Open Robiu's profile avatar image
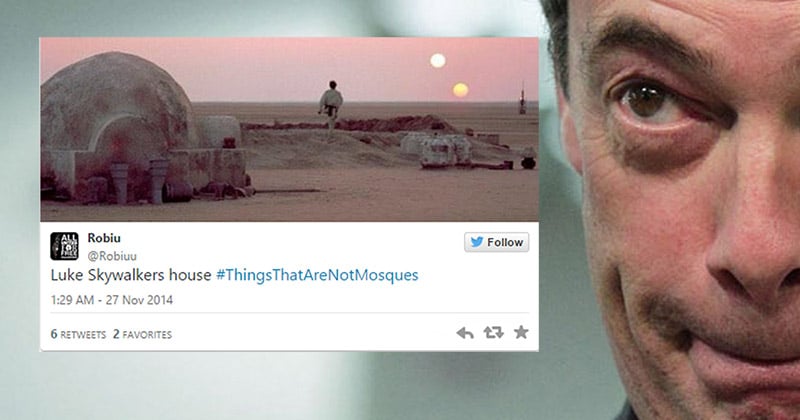The image size is (800, 420). (x=64, y=246)
